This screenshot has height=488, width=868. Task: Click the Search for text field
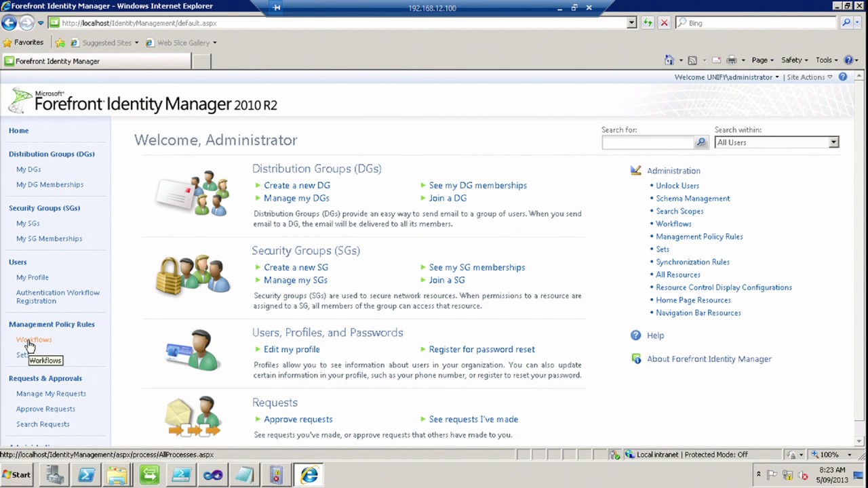(648, 142)
